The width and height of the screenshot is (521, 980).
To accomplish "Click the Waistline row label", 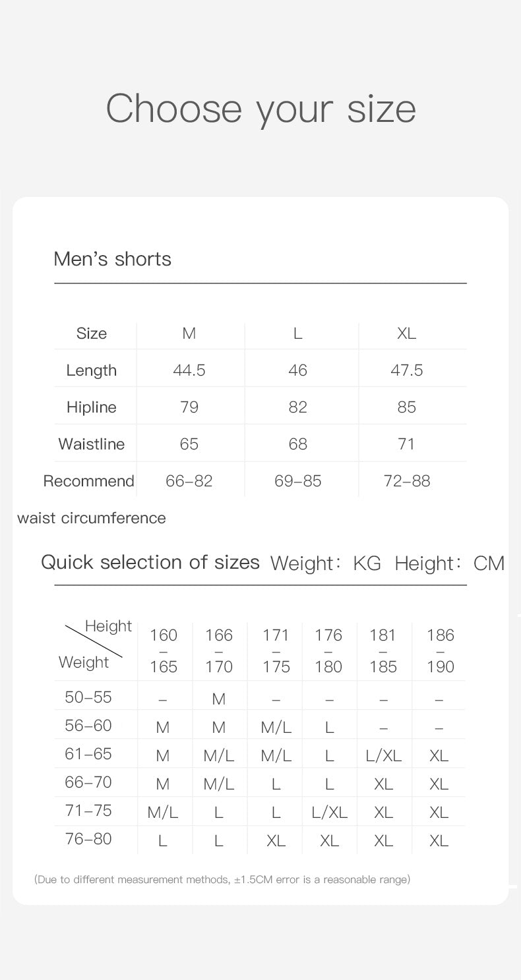I will point(91,444).
